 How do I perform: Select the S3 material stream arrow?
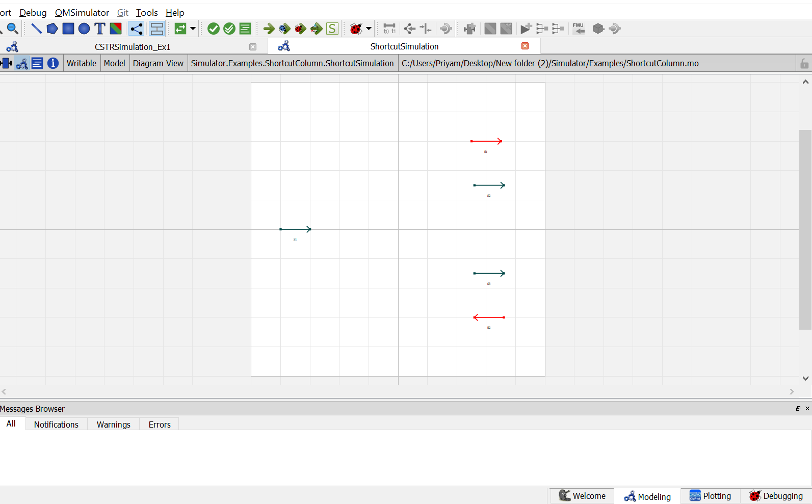[489, 273]
